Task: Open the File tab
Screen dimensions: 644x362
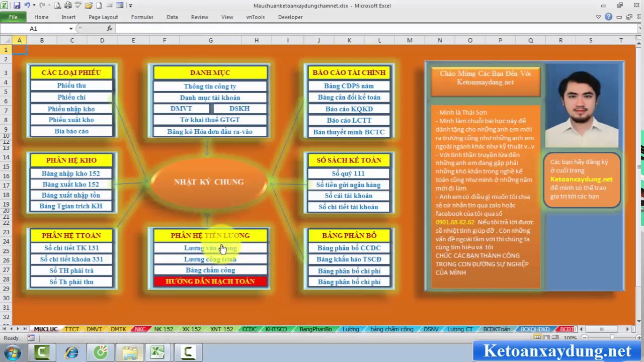Action: 13,17
